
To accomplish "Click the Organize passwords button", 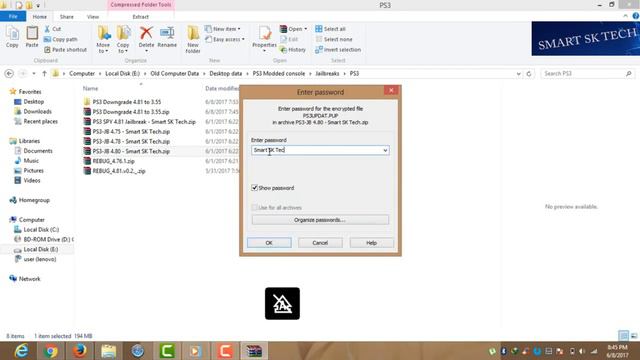I will tap(320, 220).
